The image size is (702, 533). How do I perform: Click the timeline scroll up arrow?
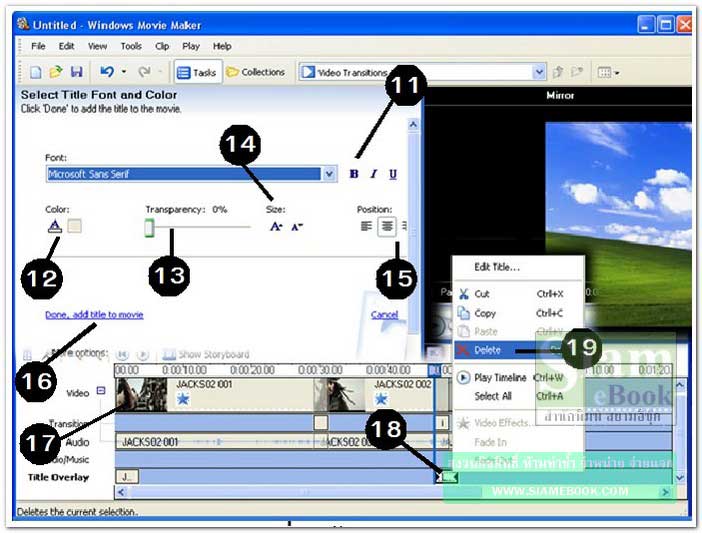pyautogui.click(x=680, y=385)
